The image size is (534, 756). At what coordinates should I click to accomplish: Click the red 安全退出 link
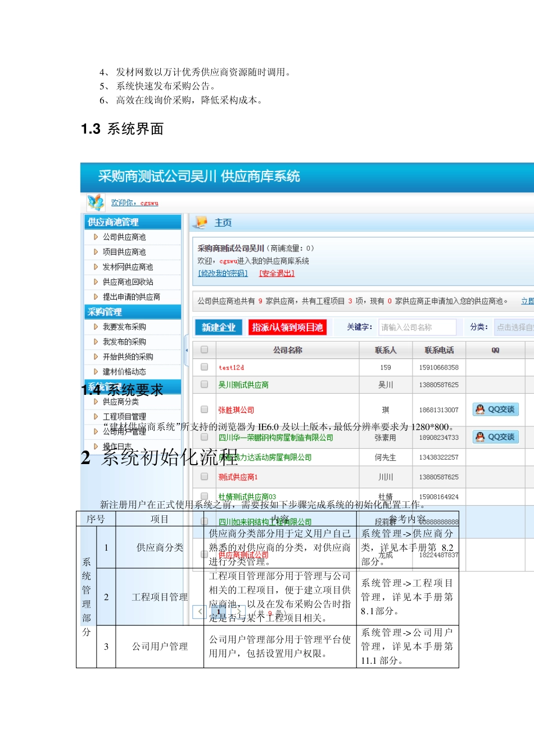coord(277,273)
